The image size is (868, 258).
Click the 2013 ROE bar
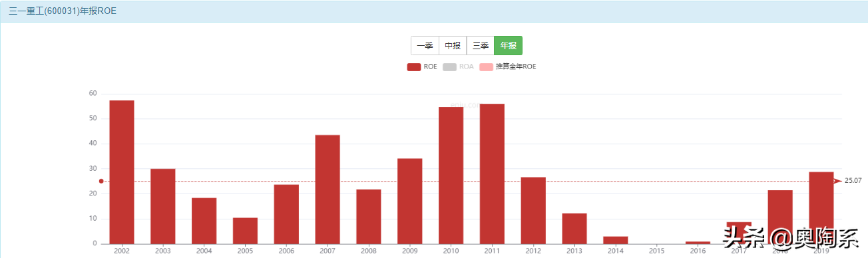[574, 229]
